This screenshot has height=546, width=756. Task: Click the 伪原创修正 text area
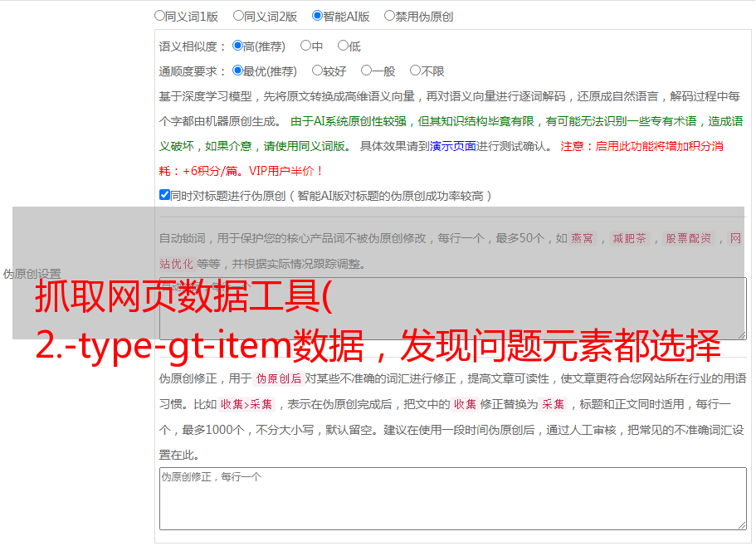point(452,498)
